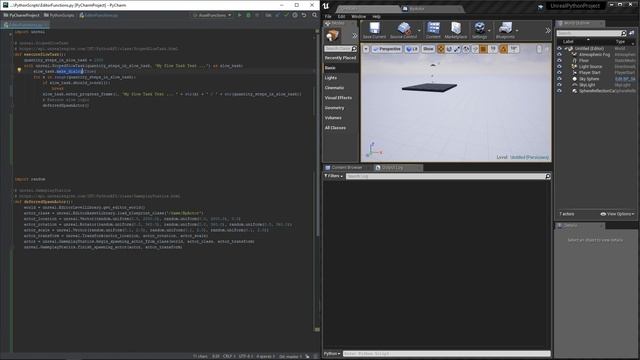Viewport: 640px width, 360px height.
Task: Click the Edit BP_Sky link for Sky Sphere
Action: pos(625,79)
